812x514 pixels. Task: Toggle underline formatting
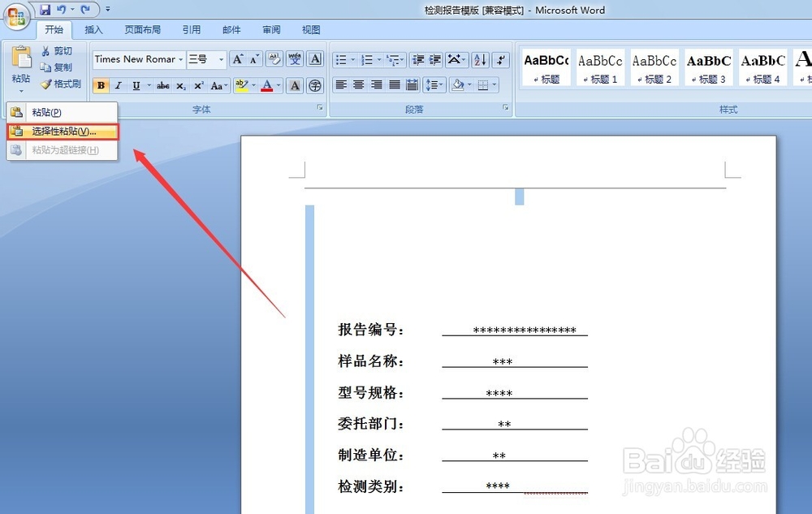point(136,85)
